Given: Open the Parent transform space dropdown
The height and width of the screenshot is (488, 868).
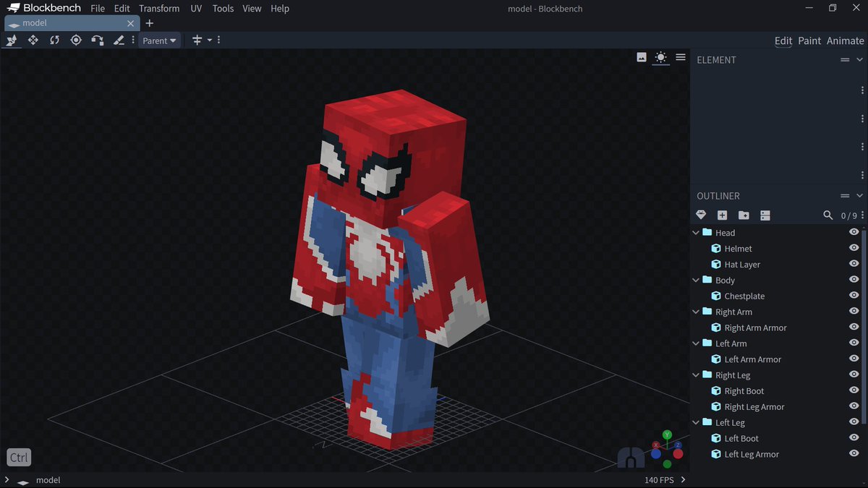Looking at the screenshot, I should pos(159,40).
